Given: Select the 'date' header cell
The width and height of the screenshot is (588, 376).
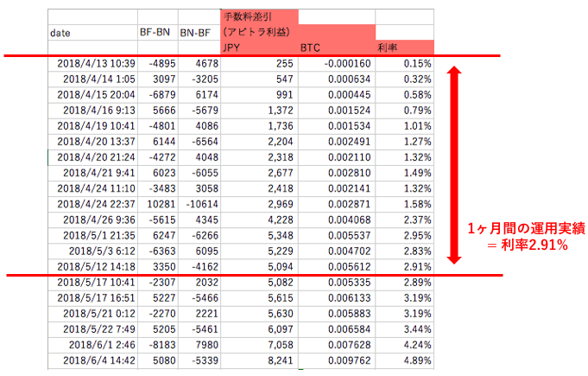Looking at the screenshot, I should tap(92, 33).
